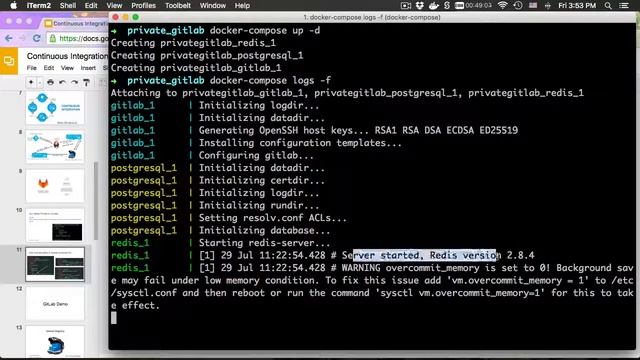
Task: Click the date and time Fri 3:53 PM
Action: click(577, 5)
